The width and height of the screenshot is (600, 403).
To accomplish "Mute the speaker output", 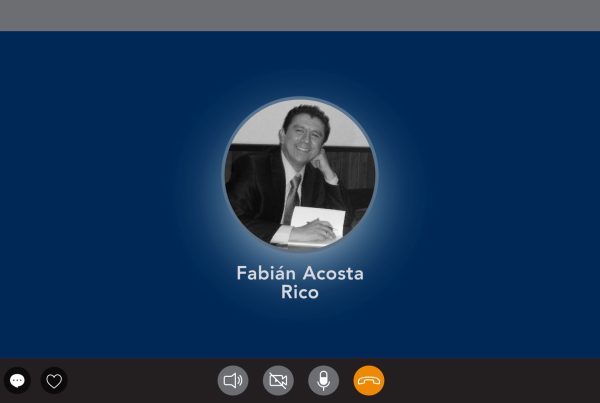I will [233, 380].
